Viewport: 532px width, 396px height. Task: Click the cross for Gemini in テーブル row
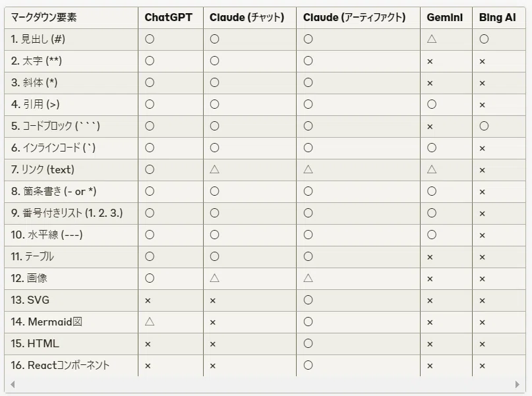[x=430, y=258]
